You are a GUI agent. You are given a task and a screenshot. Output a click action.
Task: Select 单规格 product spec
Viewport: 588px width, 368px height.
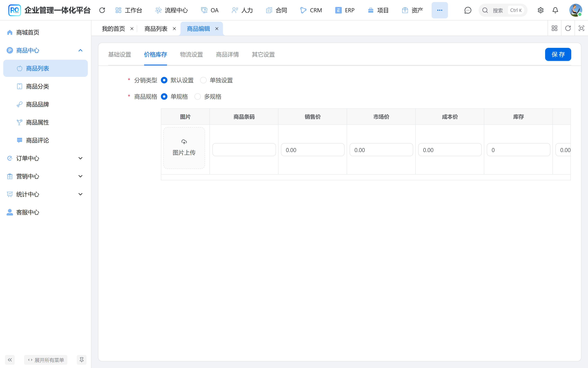(x=164, y=97)
